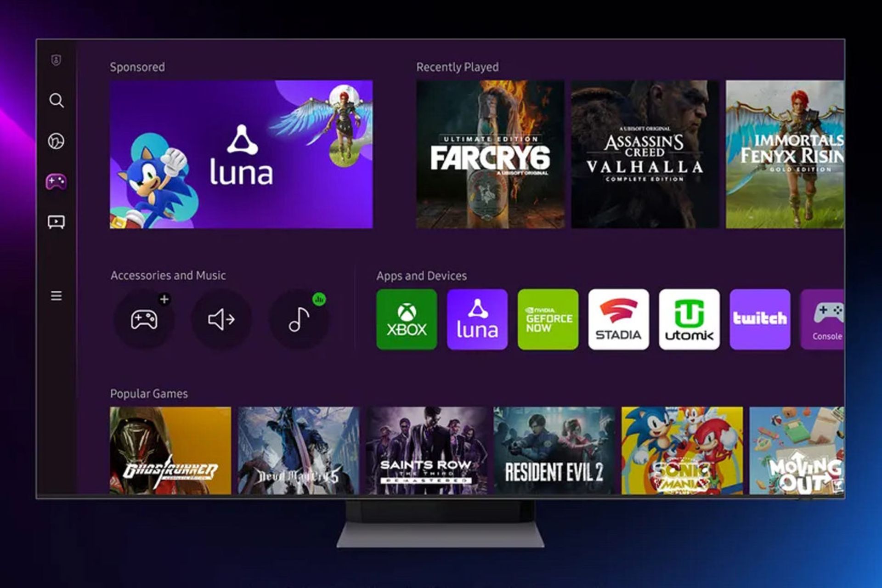
Task: Select the Gaming Hub controller icon in sidebar
Action: click(56, 181)
